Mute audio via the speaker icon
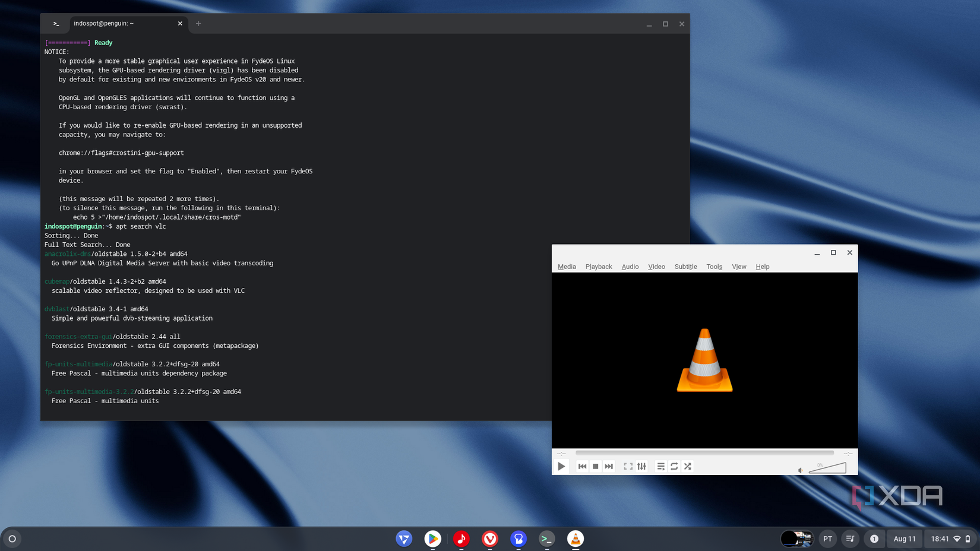Image resolution: width=980 pixels, height=551 pixels. pos(801,469)
